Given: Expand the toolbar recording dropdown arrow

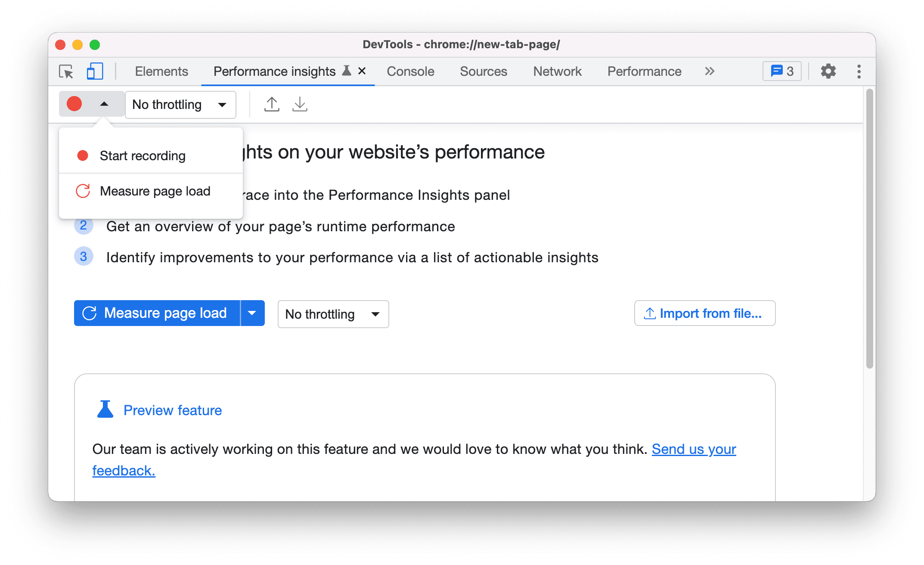Looking at the screenshot, I should click(103, 104).
